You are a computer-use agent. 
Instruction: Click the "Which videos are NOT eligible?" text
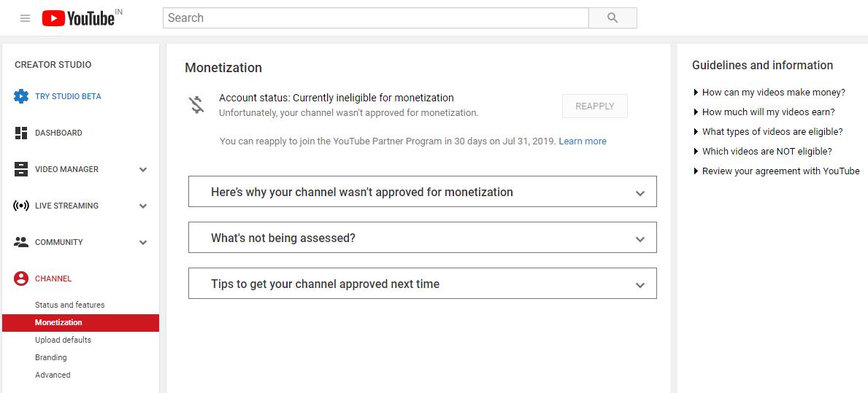point(767,151)
